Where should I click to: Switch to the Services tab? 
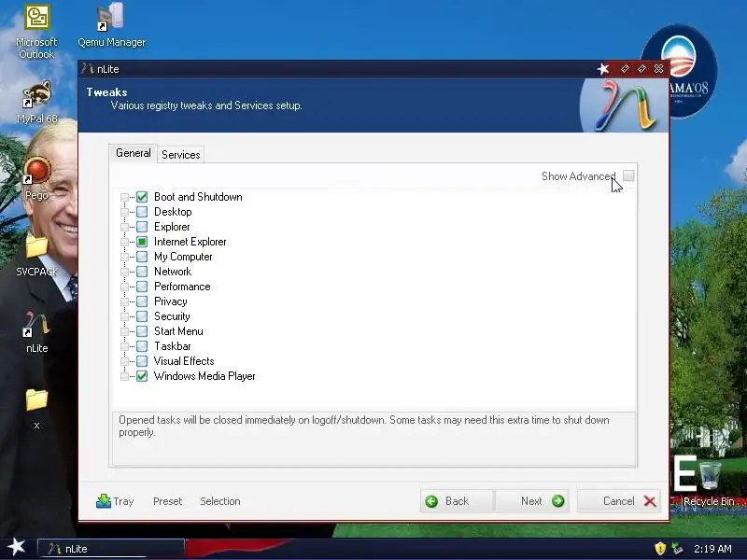(180, 155)
